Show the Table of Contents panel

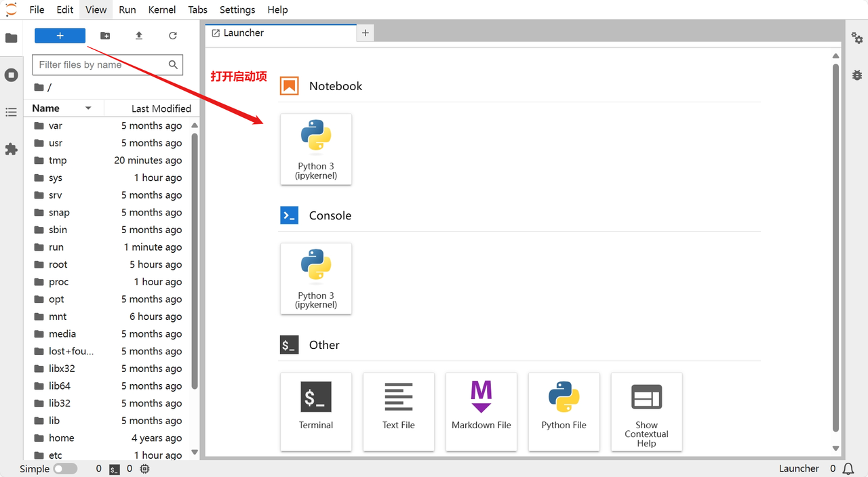[12, 112]
